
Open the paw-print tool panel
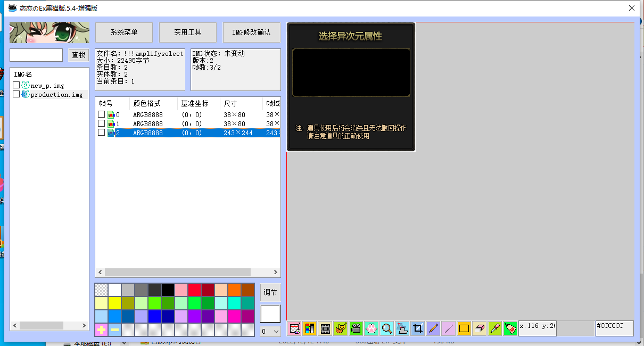(372, 328)
